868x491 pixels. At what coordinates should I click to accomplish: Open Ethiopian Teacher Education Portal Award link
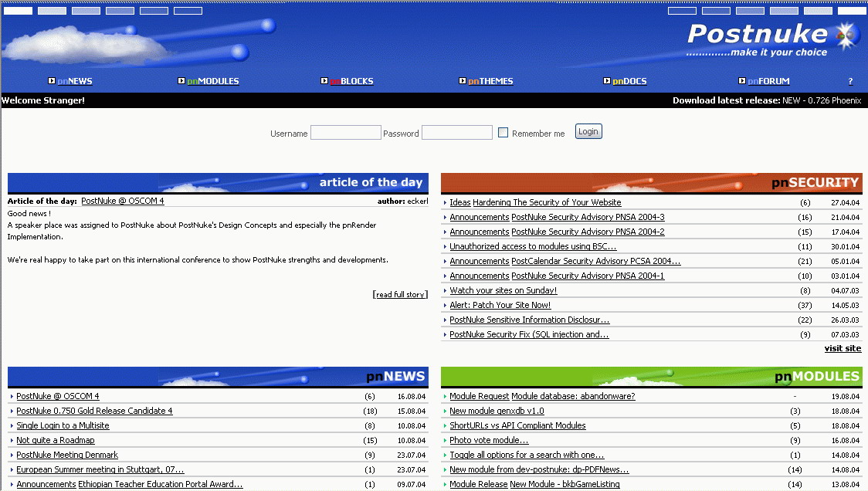tap(161, 484)
